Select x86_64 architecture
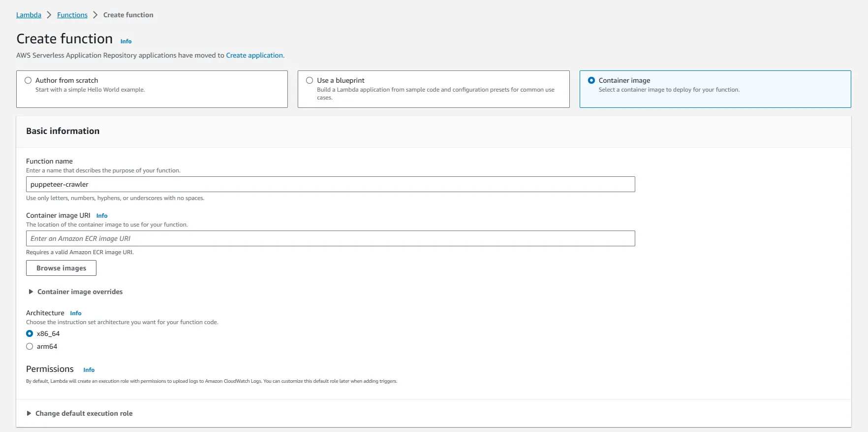 tap(30, 333)
